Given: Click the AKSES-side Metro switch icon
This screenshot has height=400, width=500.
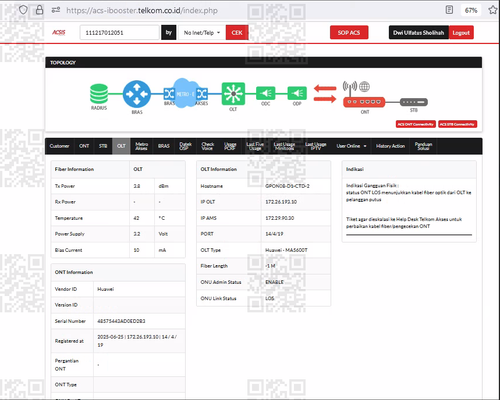Looking at the screenshot, I should (202, 94).
